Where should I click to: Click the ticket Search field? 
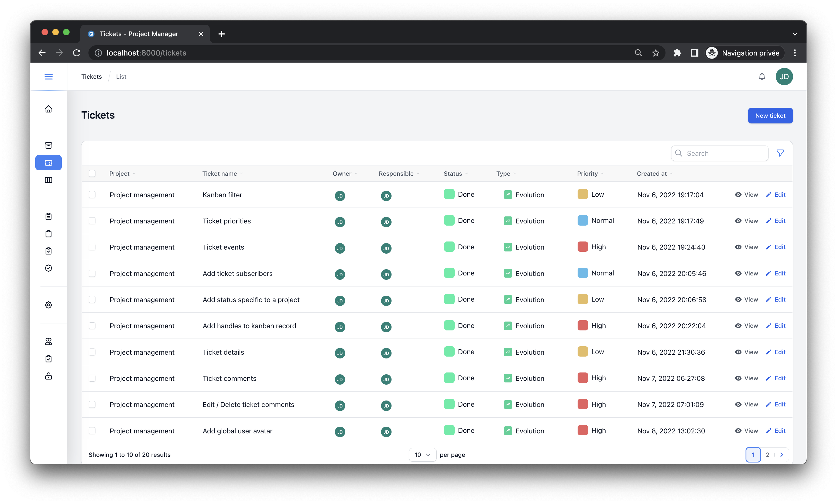[723, 153]
